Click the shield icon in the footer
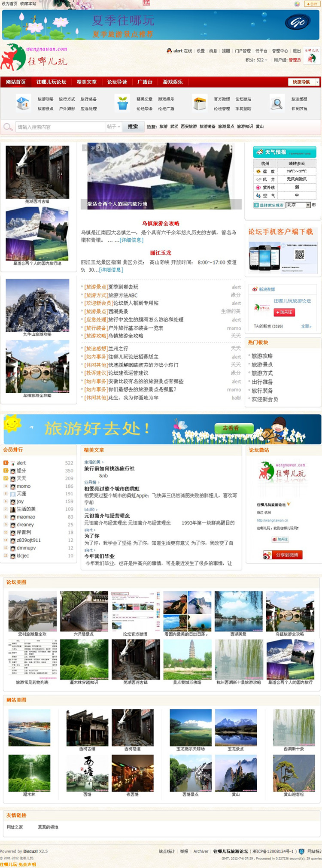The width and height of the screenshot is (322, 868). click(x=301, y=851)
